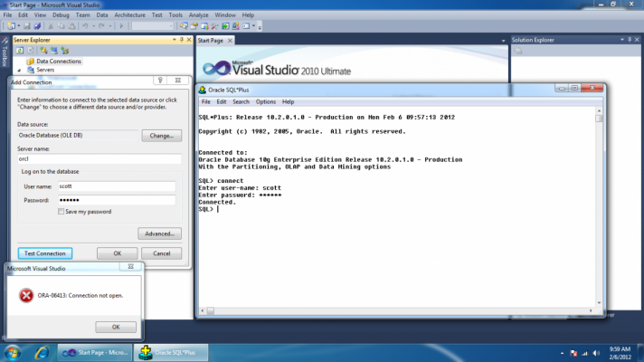The image size is (644, 362).
Task: Click the Start Debugging play icon
Action: point(121,26)
